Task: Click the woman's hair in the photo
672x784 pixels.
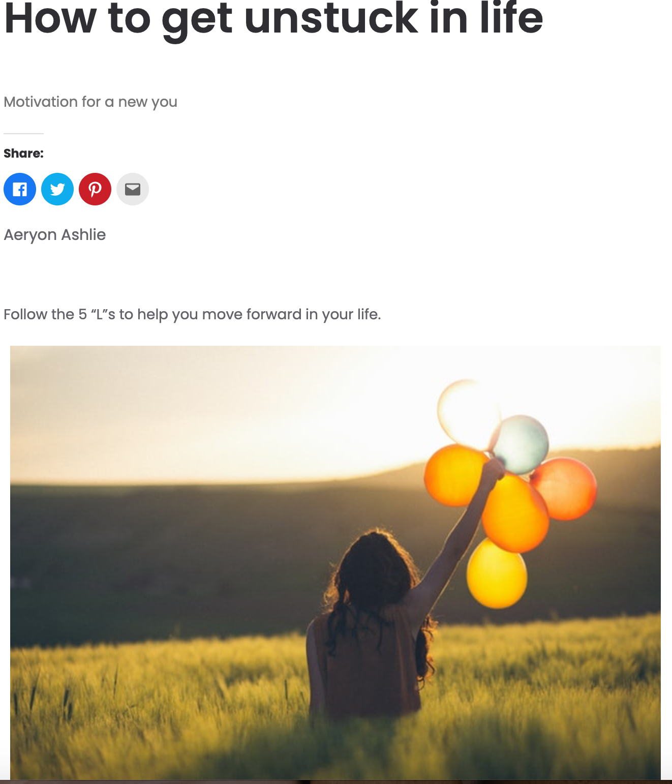Action: coord(376,569)
